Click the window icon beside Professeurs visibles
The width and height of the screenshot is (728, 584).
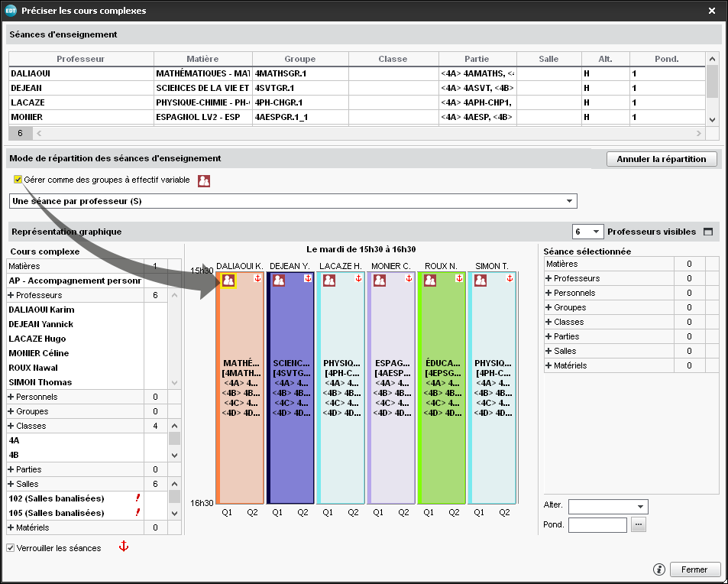(707, 232)
